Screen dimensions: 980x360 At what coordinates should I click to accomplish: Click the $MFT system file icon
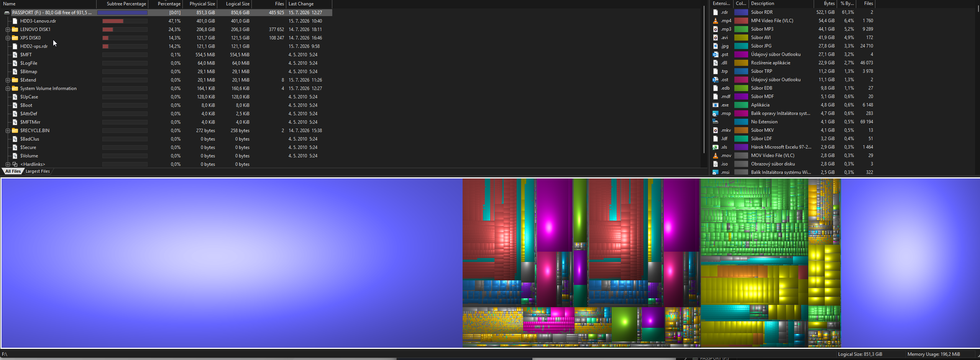click(x=15, y=55)
